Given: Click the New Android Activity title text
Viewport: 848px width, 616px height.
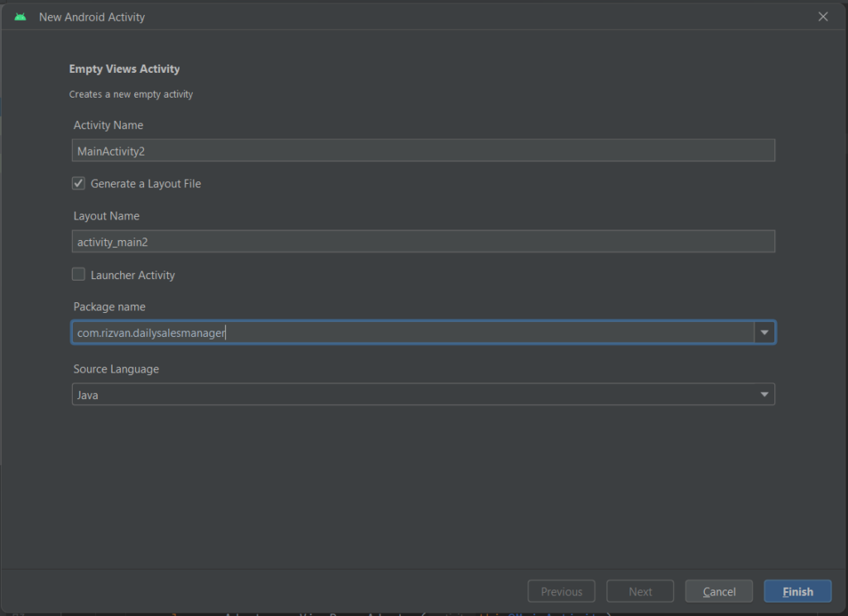Looking at the screenshot, I should pyautogui.click(x=92, y=17).
